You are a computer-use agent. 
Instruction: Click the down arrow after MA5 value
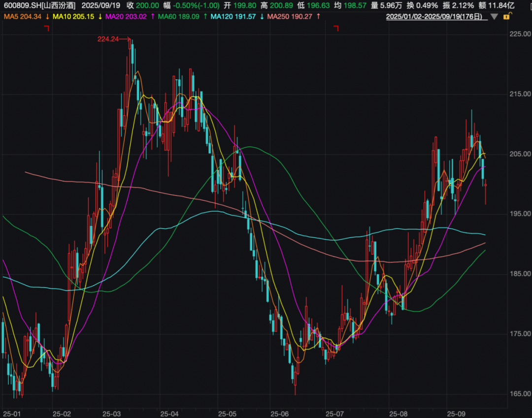(47, 17)
